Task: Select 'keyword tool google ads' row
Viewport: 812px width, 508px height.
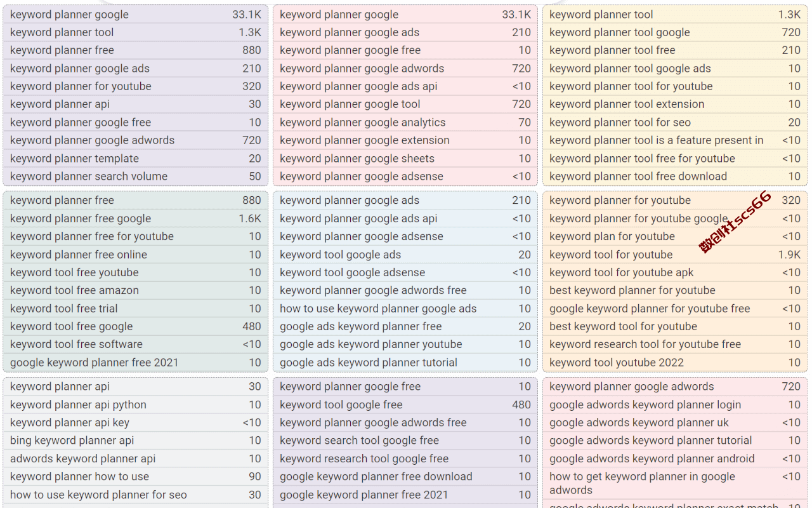Action: [x=405, y=255]
